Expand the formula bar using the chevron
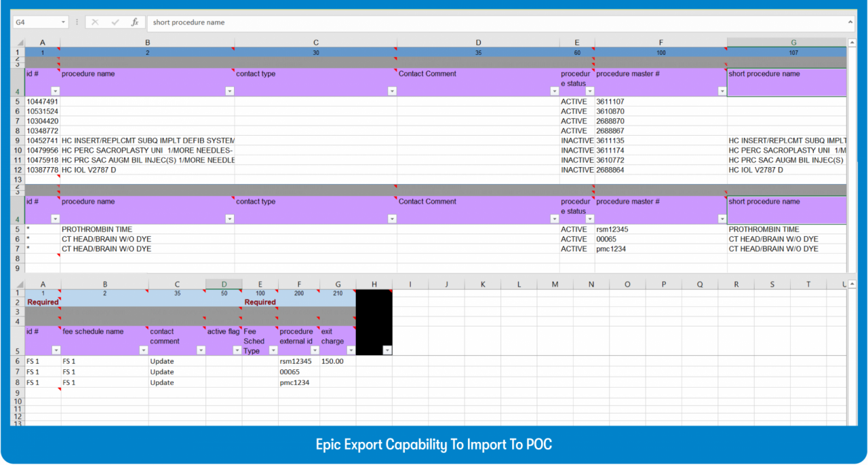Image resolution: width=868 pixels, height=465 pixels. (x=850, y=22)
